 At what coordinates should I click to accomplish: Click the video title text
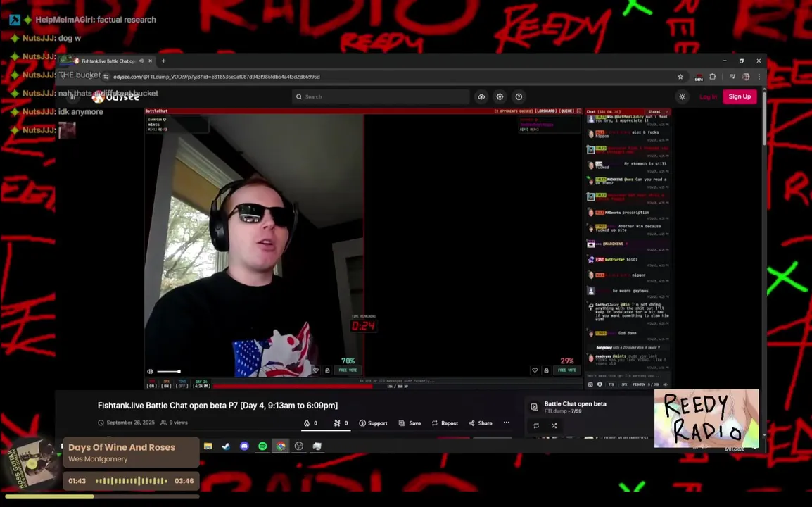point(217,406)
